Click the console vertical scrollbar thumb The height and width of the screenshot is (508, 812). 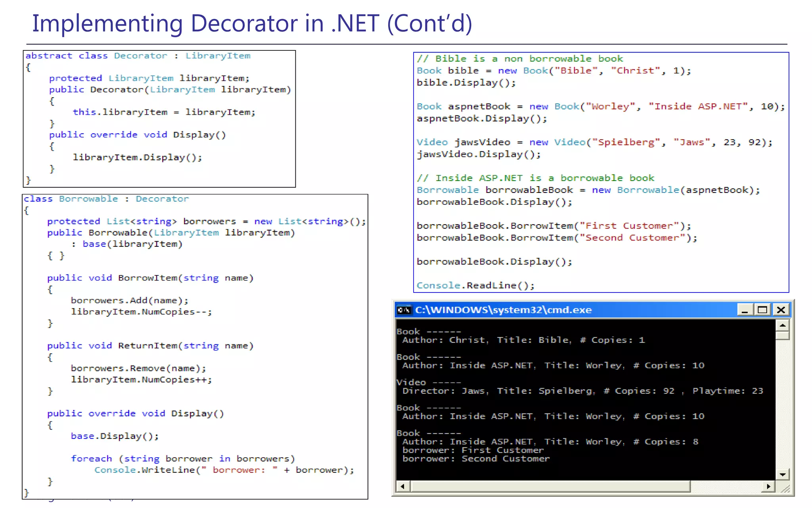coord(783,336)
